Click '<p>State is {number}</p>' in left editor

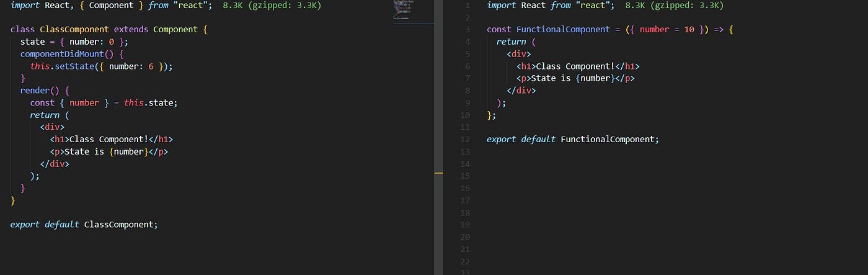pyautogui.click(x=109, y=151)
